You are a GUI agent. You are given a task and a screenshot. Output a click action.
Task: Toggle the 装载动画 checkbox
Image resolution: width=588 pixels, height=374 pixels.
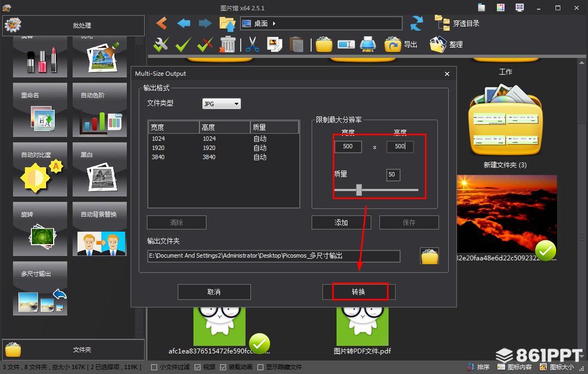pos(223,368)
